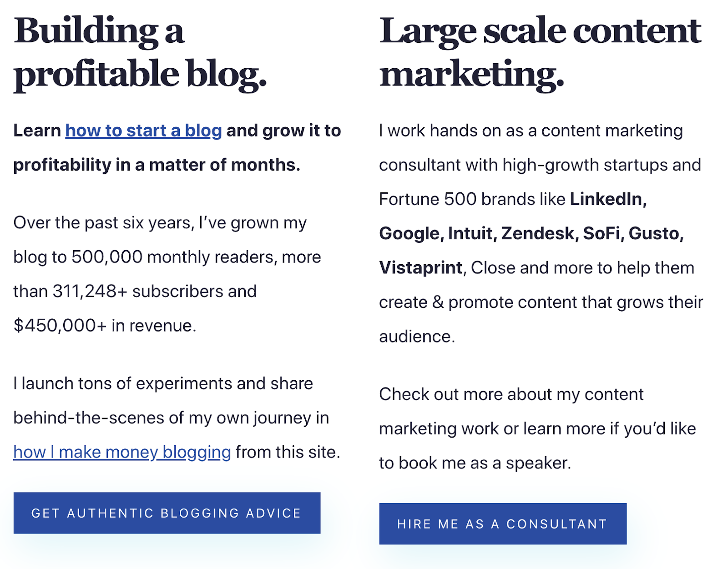Click the Hire Me As A Consultant button
The height and width of the screenshot is (569, 728).
tap(502, 524)
